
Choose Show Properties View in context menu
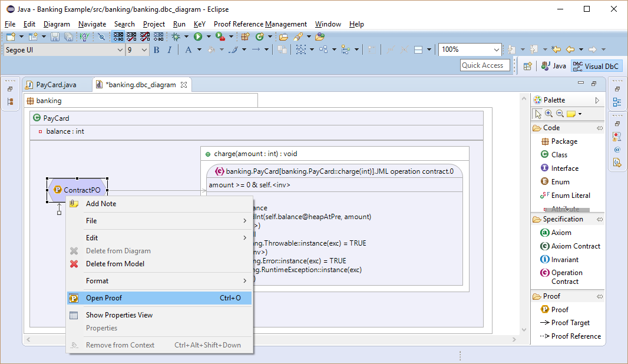coord(160,315)
